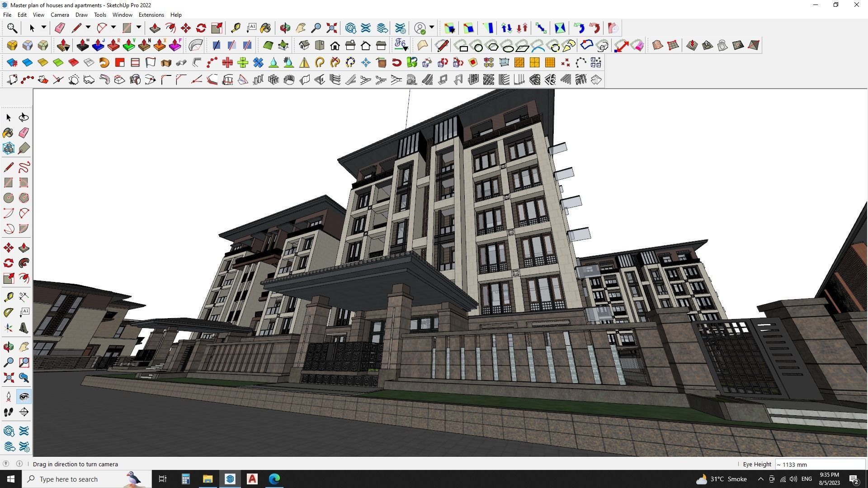
Task: Click the Eye Height measurement field
Action: click(820, 465)
